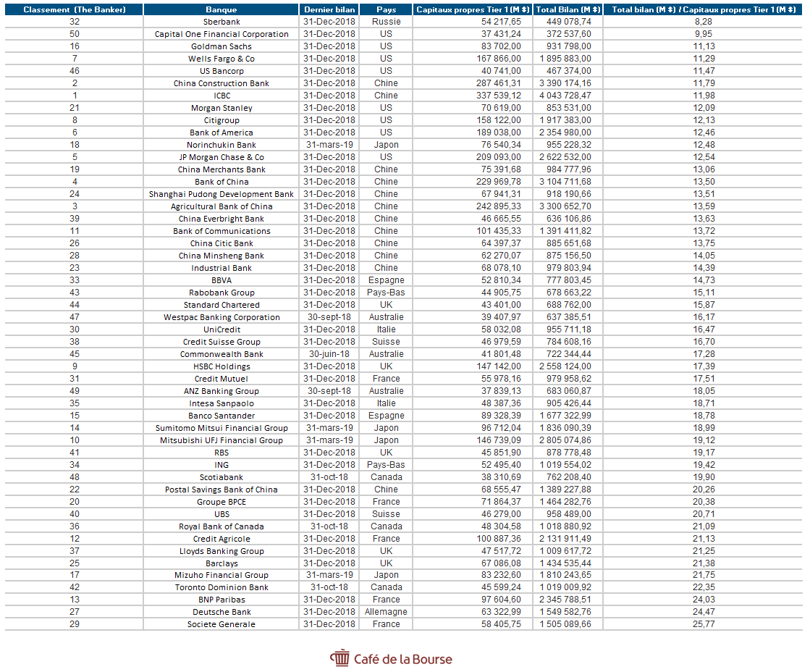Click the ratio value "21,13"
This screenshot has height=672, width=810.
704,539
